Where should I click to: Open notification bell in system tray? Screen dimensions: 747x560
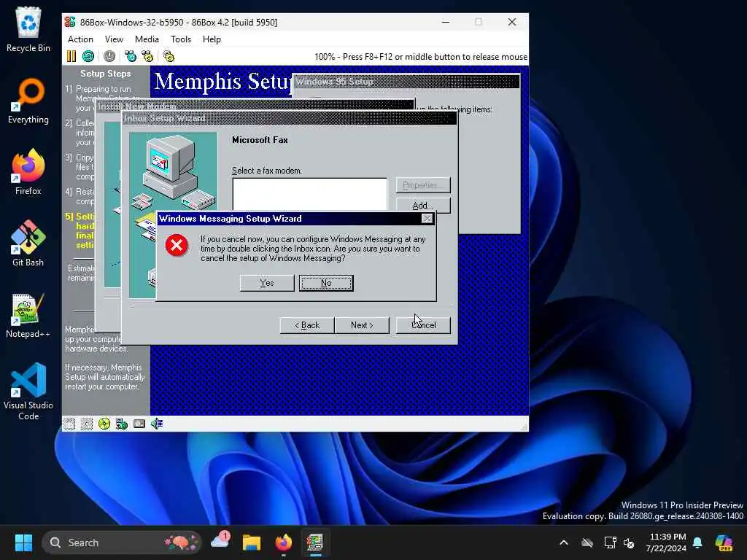pyautogui.click(x=697, y=542)
